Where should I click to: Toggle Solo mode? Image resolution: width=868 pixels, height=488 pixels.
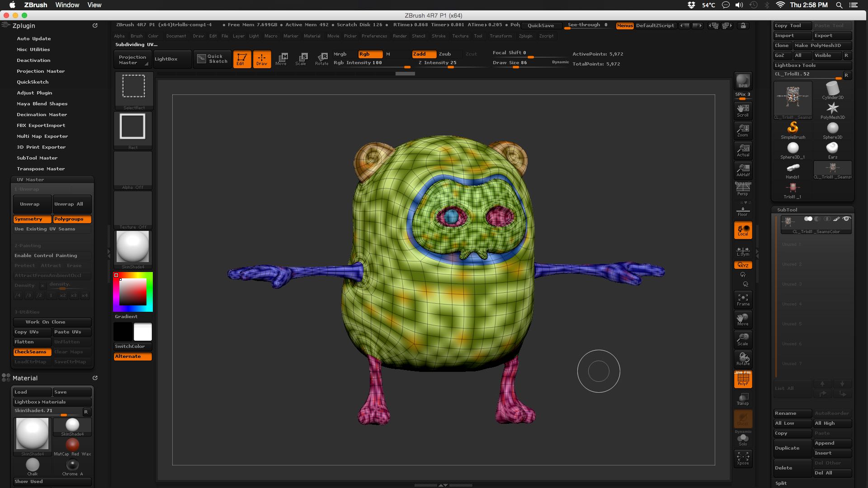[x=743, y=439]
